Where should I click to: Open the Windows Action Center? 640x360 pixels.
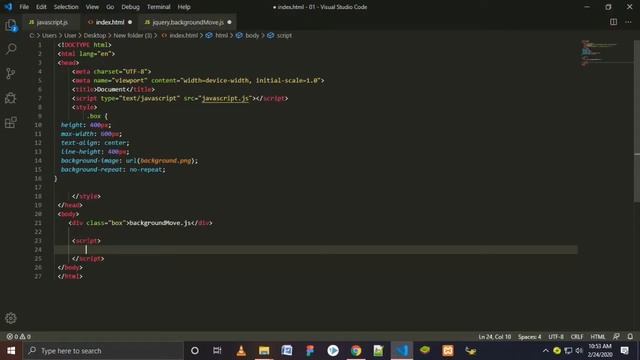pyautogui.click(x=624, y=351)
